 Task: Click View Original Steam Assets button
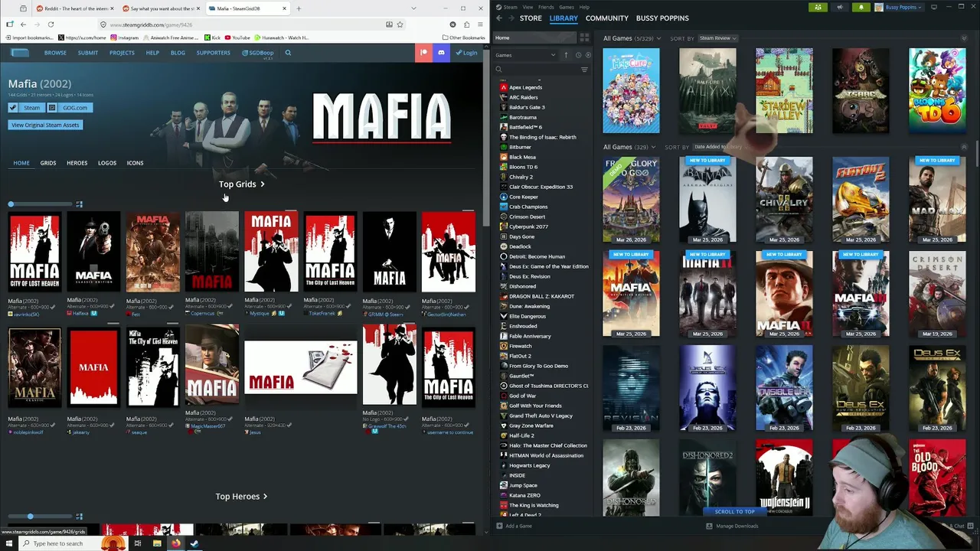click(x=45, y=125)
